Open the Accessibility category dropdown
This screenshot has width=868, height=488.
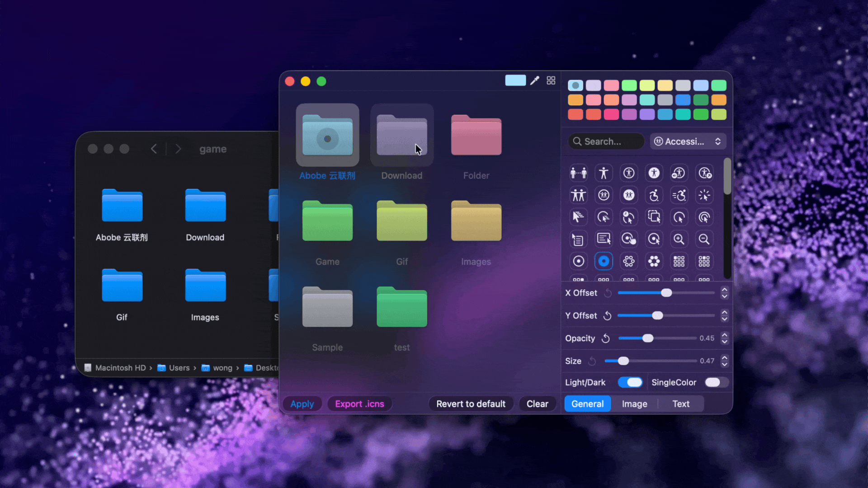(x=688, y=141)
